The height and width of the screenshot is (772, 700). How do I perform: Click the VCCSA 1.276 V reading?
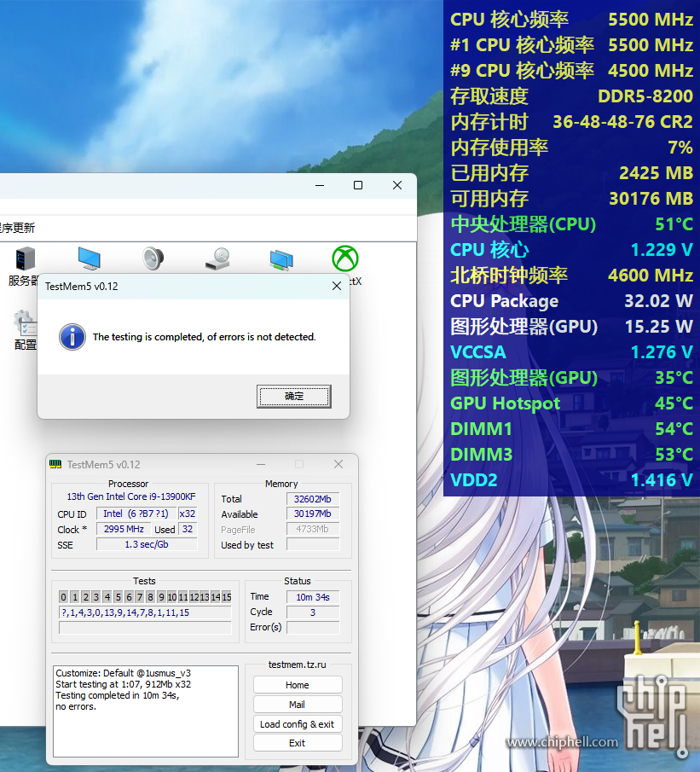(571, 352)
